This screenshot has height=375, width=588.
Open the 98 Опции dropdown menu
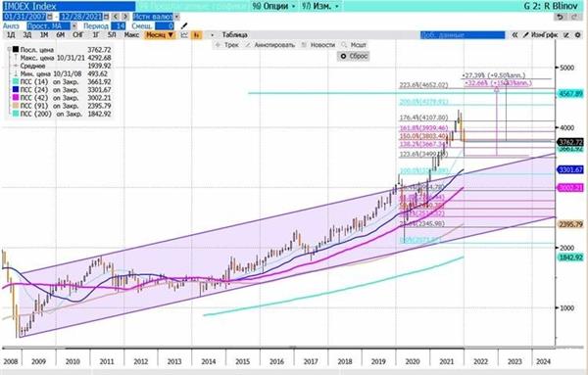click(273, 6)
